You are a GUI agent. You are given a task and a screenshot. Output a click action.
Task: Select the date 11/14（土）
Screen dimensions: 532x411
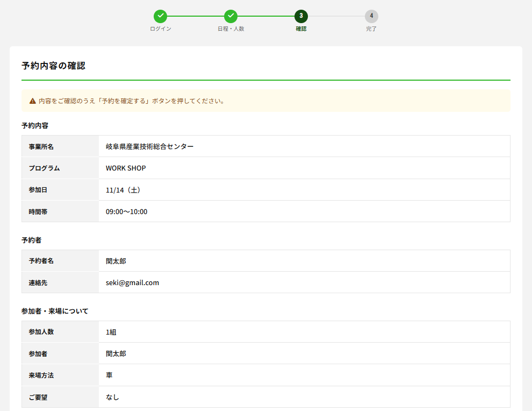(x=123, y=190)
